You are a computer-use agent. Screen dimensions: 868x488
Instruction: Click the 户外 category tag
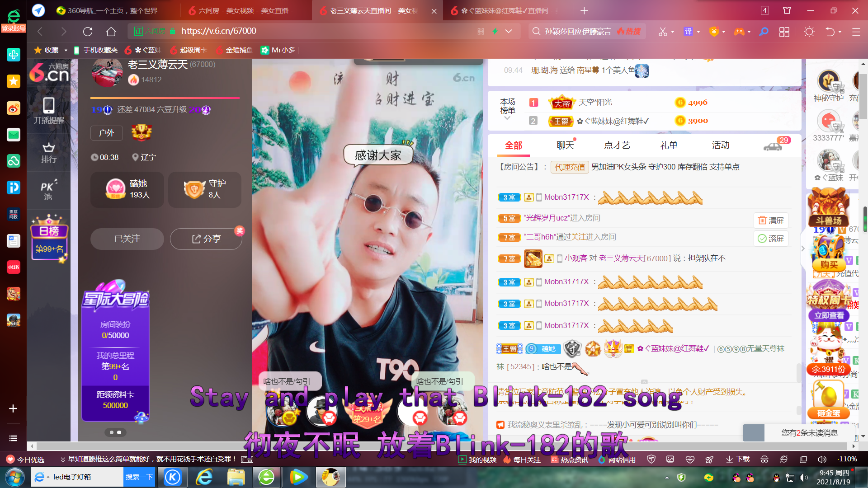tap(107, 133)
